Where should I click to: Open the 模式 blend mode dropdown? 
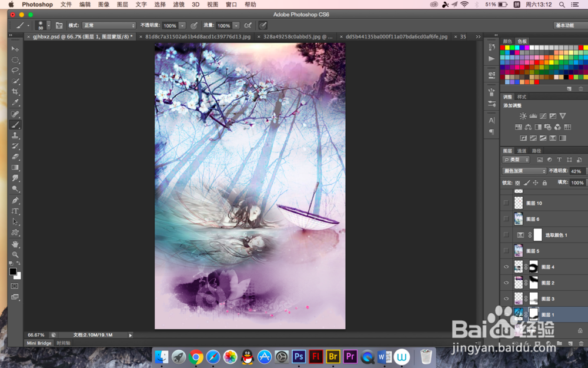point(109,25)
